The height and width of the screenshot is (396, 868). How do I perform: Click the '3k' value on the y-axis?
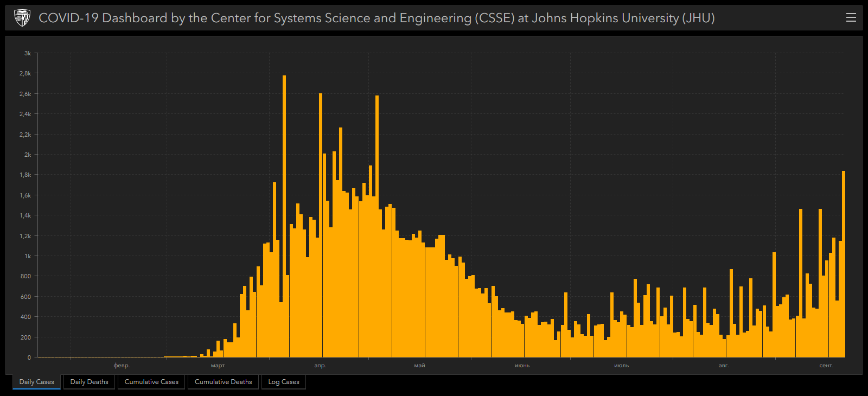coord(27,53)
